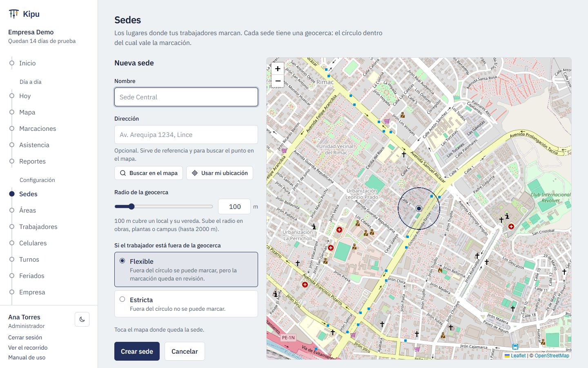This screenshot has height=368, width=588.
Task: Click the Kipu logo icon
Action: point(13,14)
